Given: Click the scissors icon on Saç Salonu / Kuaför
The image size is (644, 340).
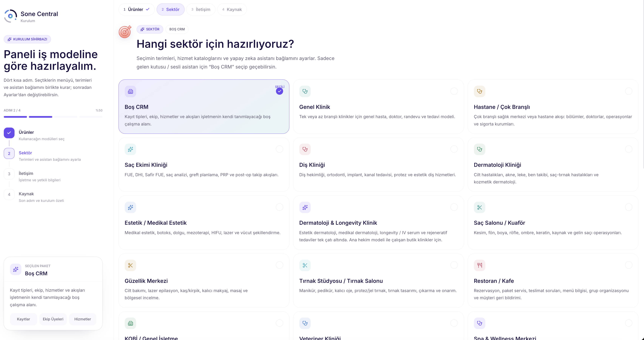Looking at the screenshot, I should [x=479, y=208].
